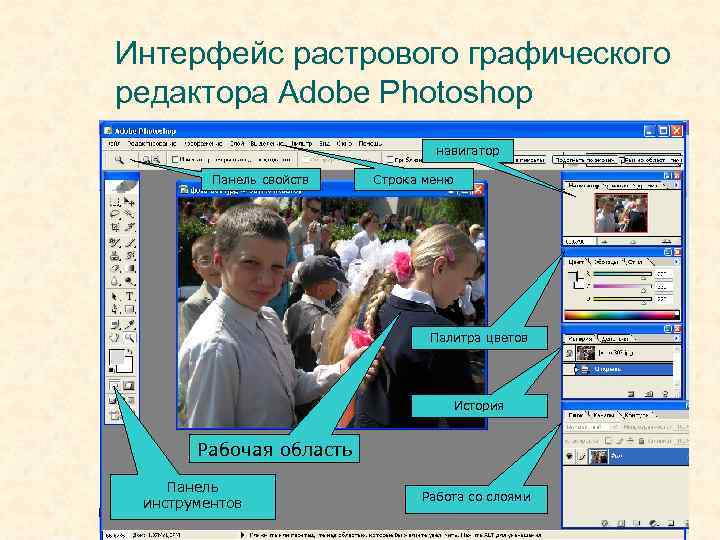Select the Magic Wand tool
Image resolution: width=720 pixels, height=540 pixels.
[x=129, y=214]
